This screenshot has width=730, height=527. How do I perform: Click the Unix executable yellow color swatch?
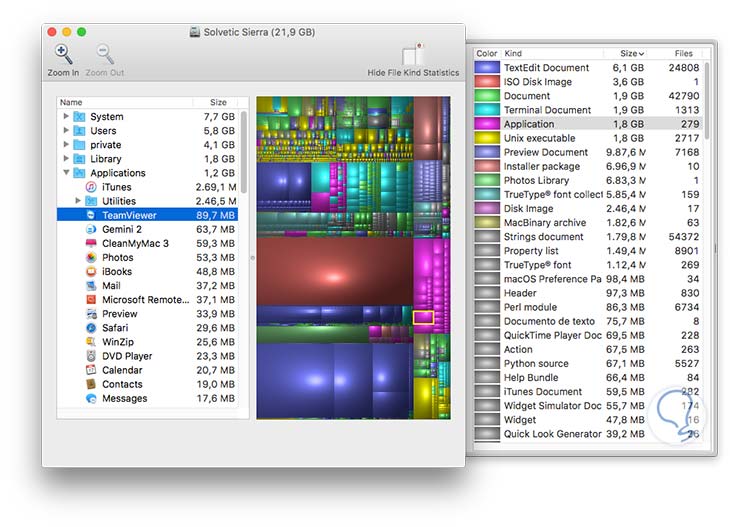coord(487,138)
